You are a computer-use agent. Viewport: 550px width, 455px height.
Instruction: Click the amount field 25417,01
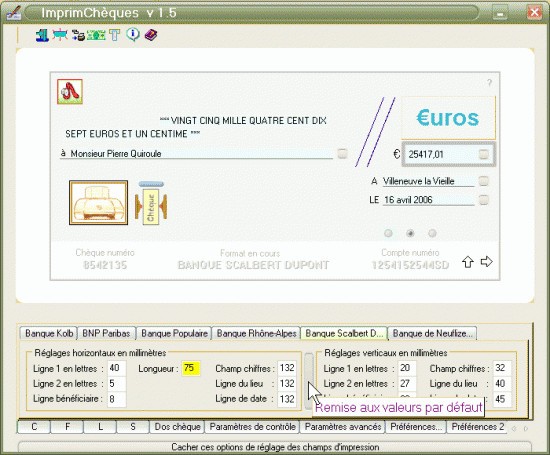pyautogui.click(x=442, y=154)
